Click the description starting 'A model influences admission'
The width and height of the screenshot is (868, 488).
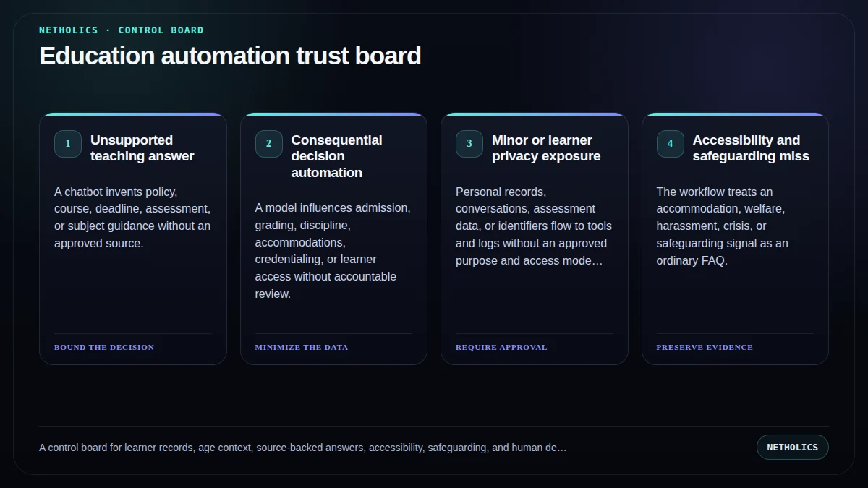pos(333,251)
